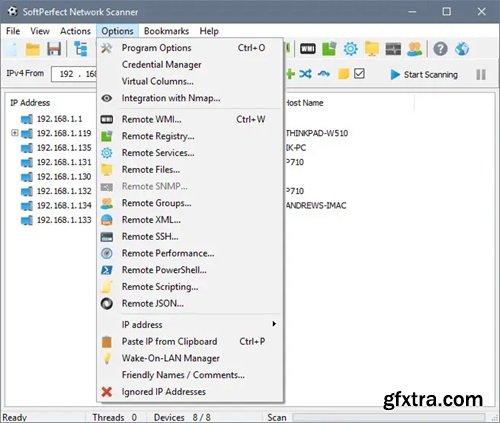Click the light bulb Wake-On-LAN icon
Viewport: 500px width, 423px height.
coord(107,358)
